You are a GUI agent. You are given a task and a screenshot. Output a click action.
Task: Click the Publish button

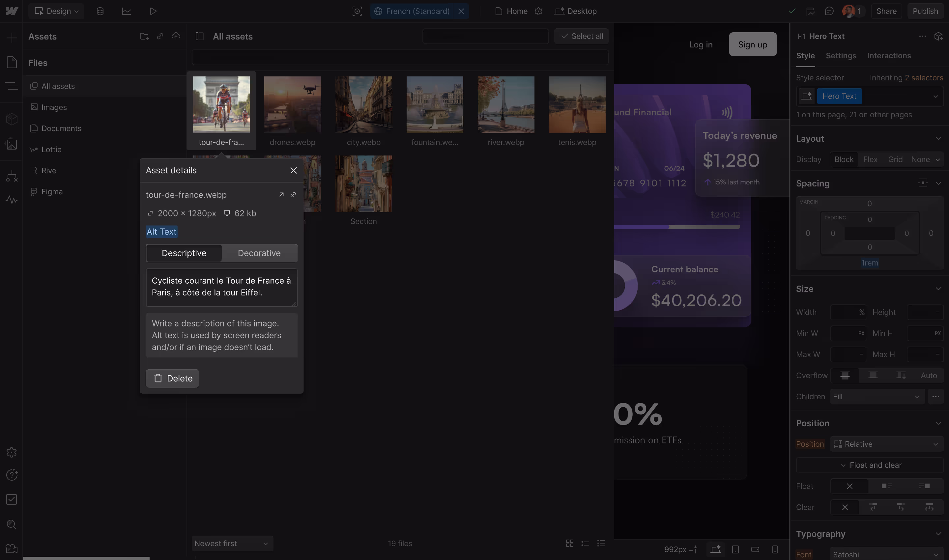pyautogui.click(x=925, y=11)
